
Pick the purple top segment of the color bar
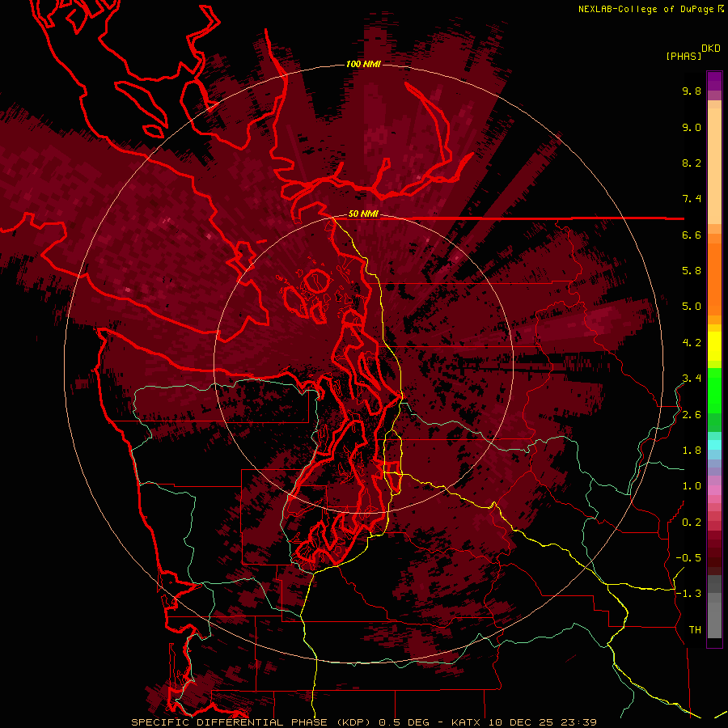point(714,81)
